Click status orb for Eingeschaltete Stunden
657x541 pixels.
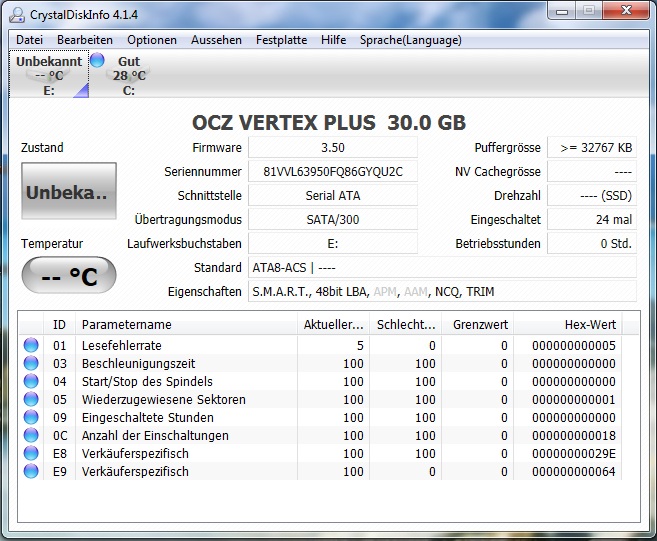[x=31, y=417]
